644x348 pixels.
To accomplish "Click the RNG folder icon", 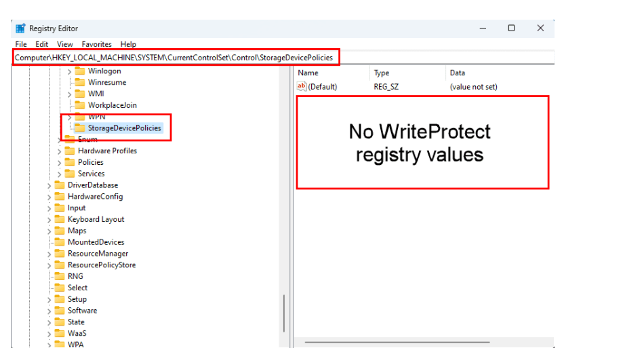I will [x=60, y=276].
